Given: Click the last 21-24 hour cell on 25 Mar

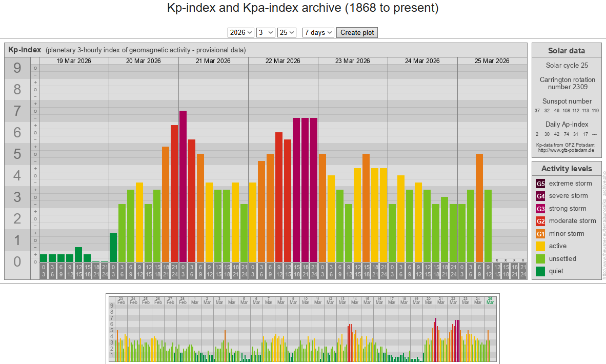Looking at the screenshot, I should click(523, 271).
